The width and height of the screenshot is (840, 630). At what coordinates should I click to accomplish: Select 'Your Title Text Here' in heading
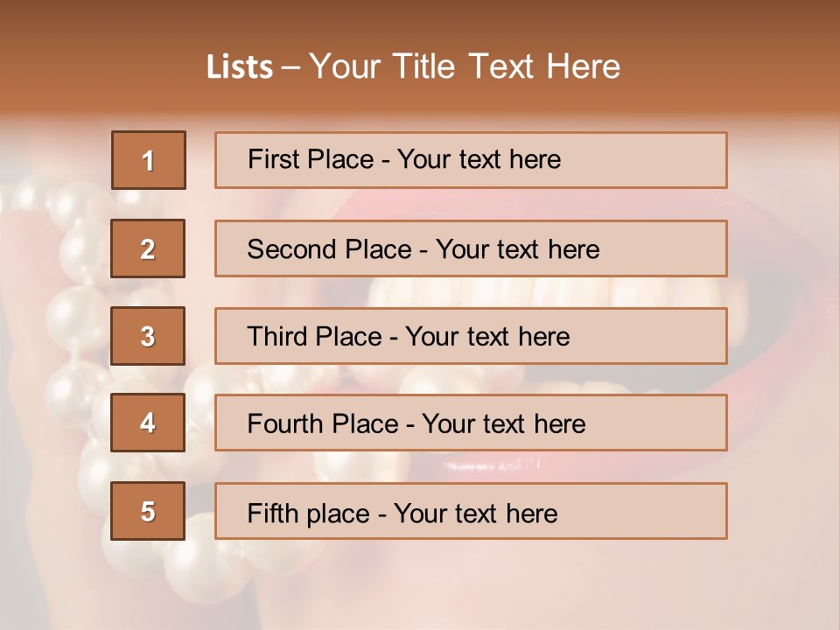[x=465, y=67]
